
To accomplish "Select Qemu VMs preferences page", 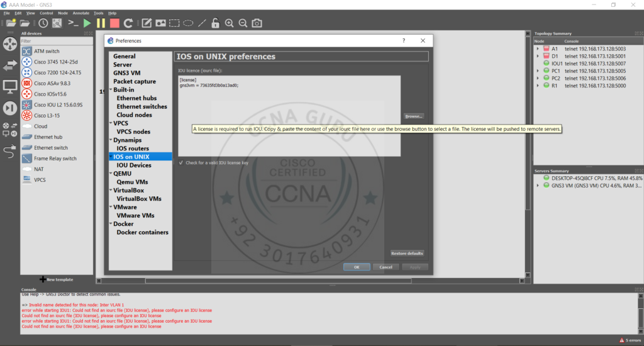I will coord(132,182).
